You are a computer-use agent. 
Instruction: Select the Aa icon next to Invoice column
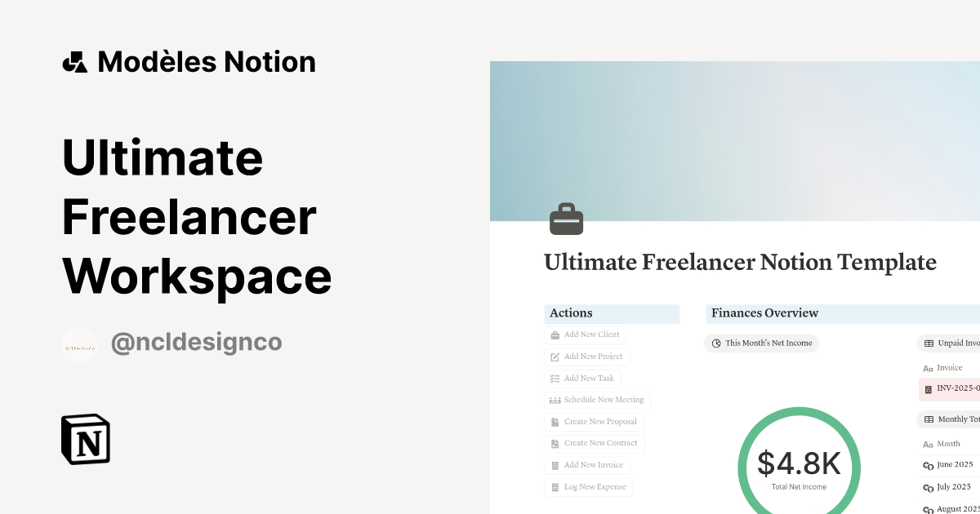point(929,367)
